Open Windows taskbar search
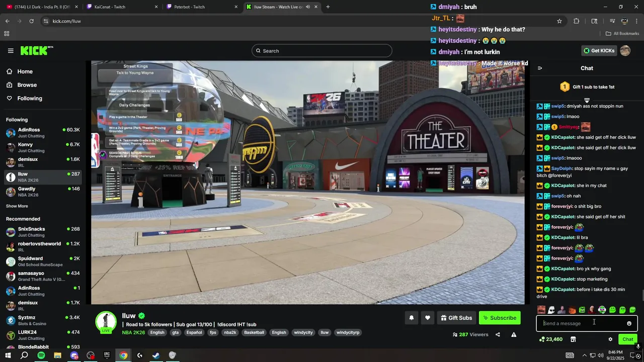The height and width of the screenshot is (362, 644). (24, 355)
